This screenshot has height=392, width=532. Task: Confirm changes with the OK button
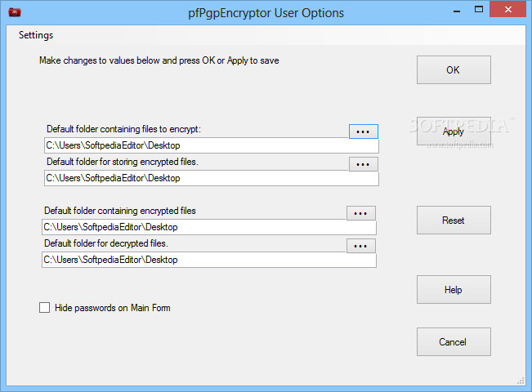pos(454,70)
